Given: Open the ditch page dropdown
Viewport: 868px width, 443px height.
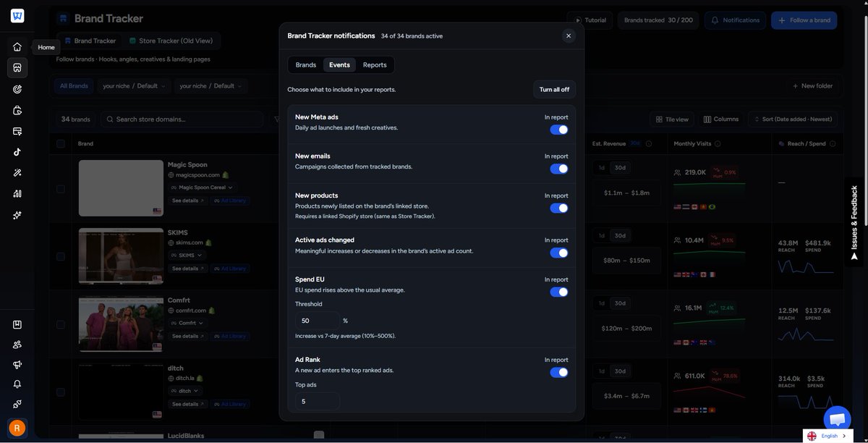Looking at the screenshot, I should (x=185, y=391).
